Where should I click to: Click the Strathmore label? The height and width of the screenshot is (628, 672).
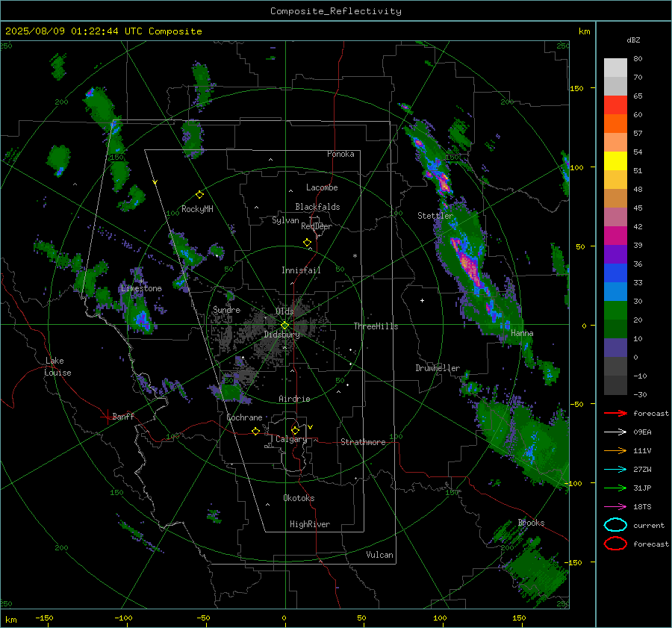coord(363,442)
